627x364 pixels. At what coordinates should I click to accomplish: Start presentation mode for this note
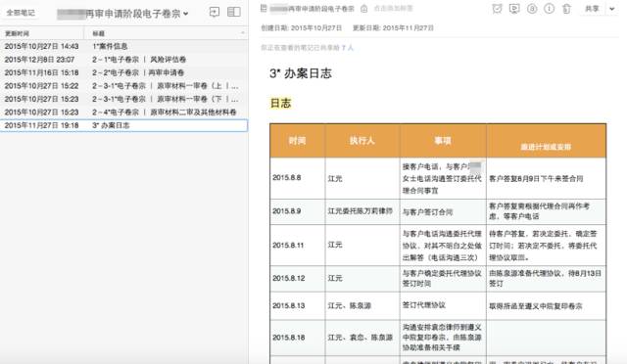(514, 9)
